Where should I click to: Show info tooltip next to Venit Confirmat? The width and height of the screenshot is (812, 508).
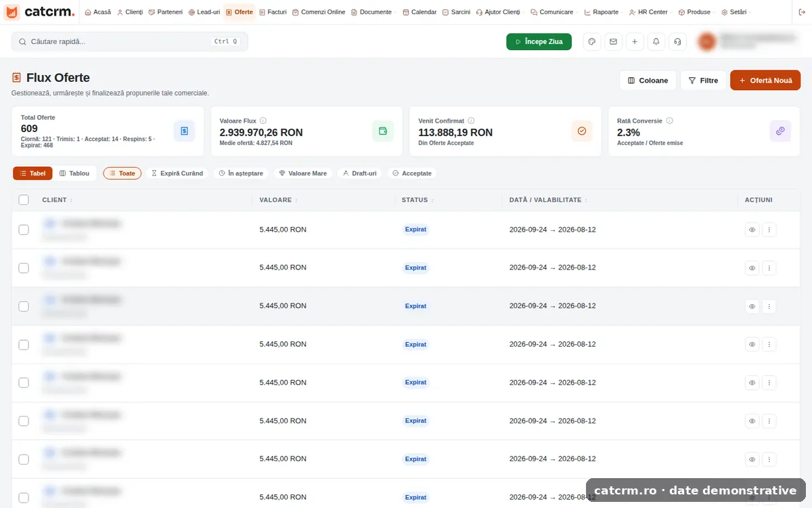[x=471, y=121]
